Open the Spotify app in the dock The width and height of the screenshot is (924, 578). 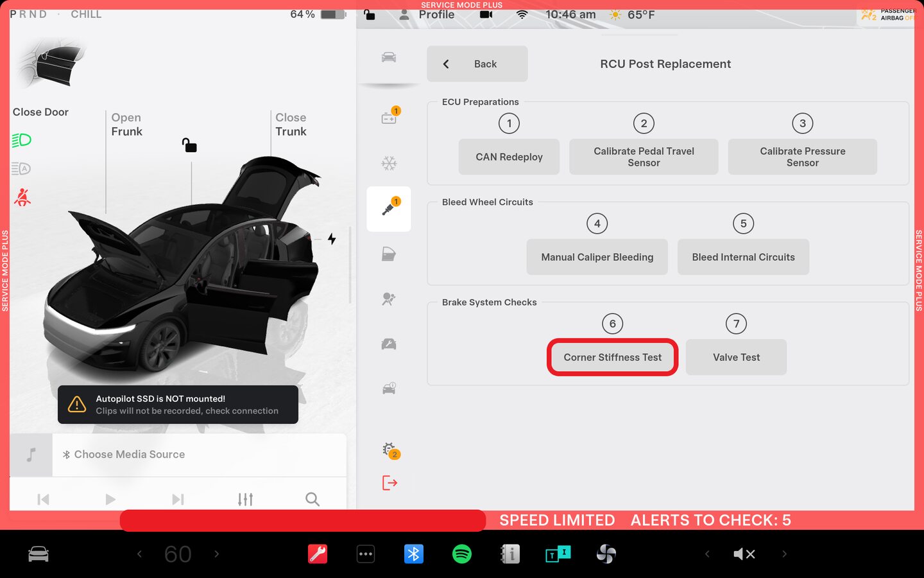(461, 554)
